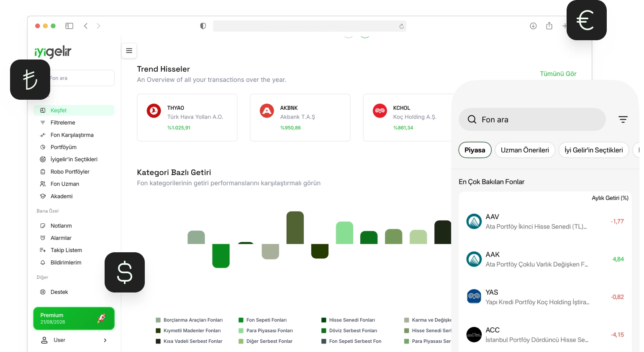
Task: Reload the page with the refresh icon
Action: (401, 26)
